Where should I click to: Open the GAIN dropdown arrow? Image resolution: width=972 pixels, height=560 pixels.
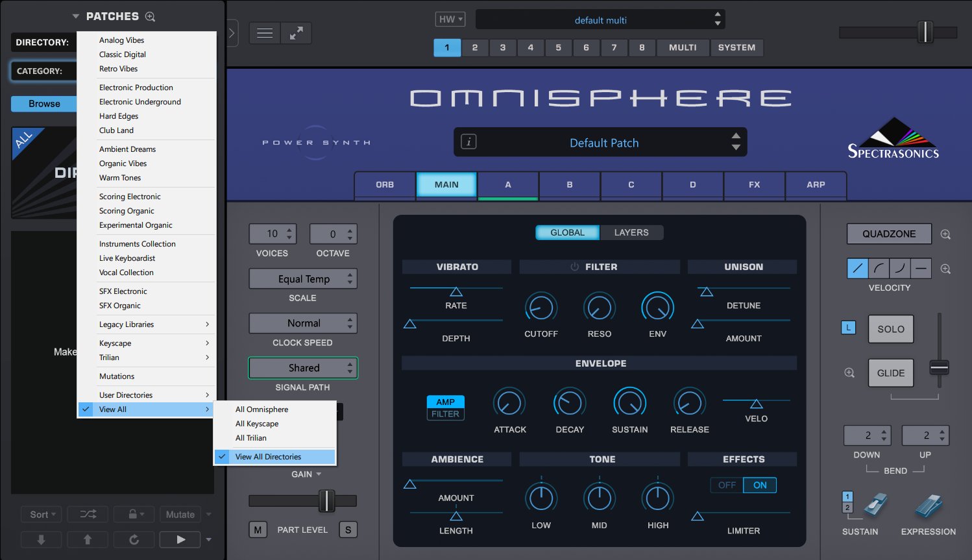click(319, 474)
